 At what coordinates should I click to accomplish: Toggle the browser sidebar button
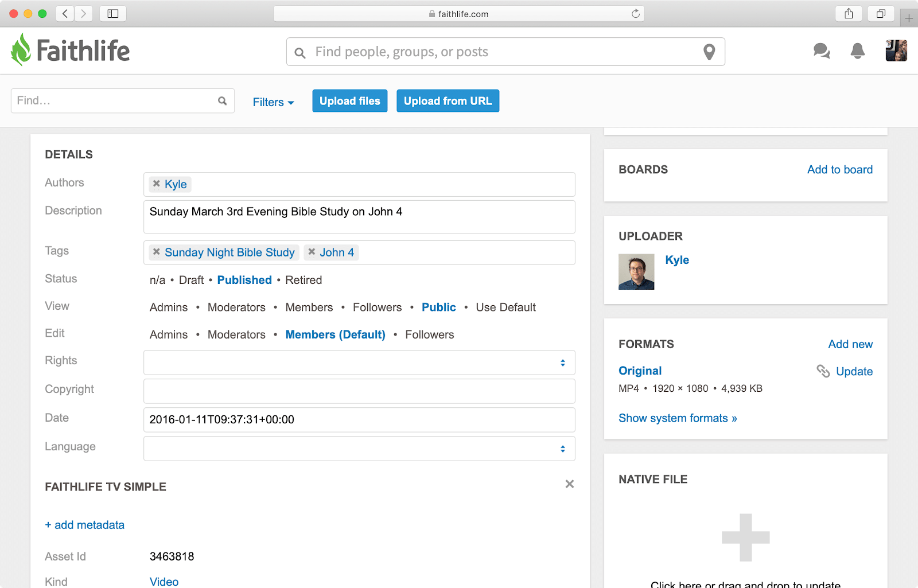113,14
